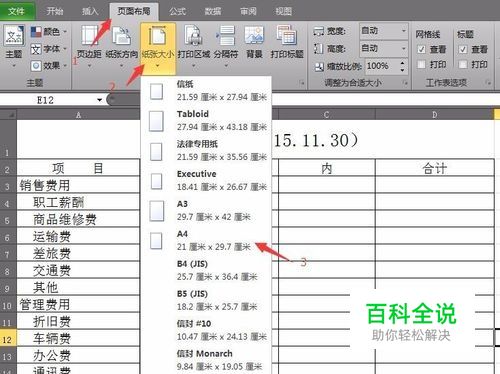Screen dimensions: 500x374
Task: Click the E12 Name Box field
Action: [x=45, y=100]
